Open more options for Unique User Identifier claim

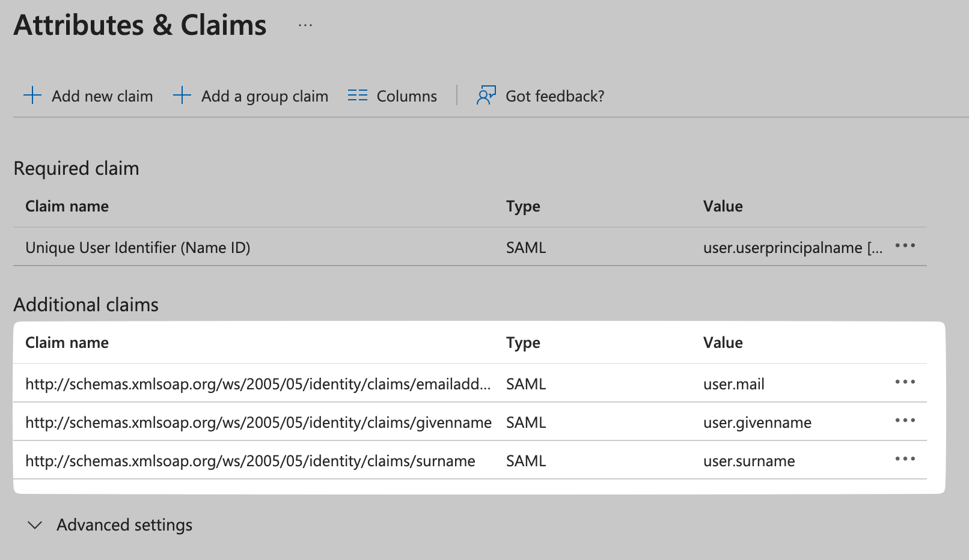[905, 246]
